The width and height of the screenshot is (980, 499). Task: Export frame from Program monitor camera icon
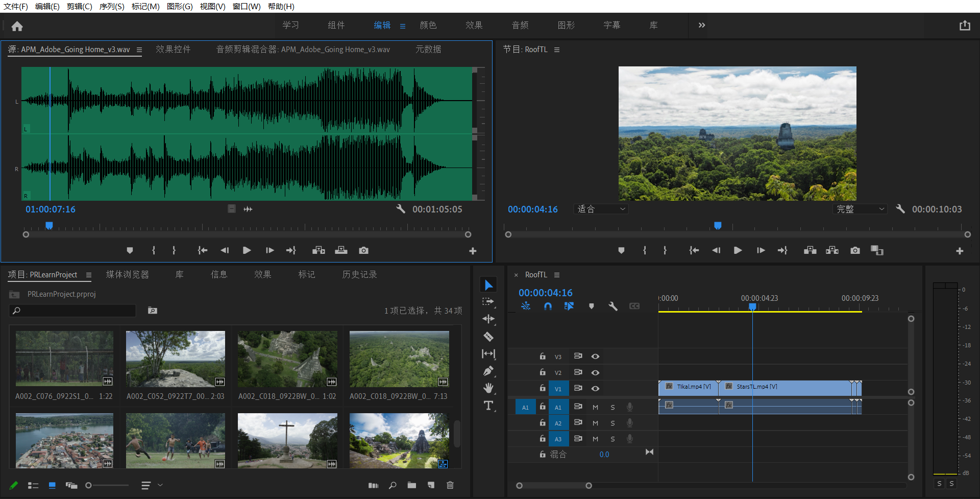click(855, 250)
